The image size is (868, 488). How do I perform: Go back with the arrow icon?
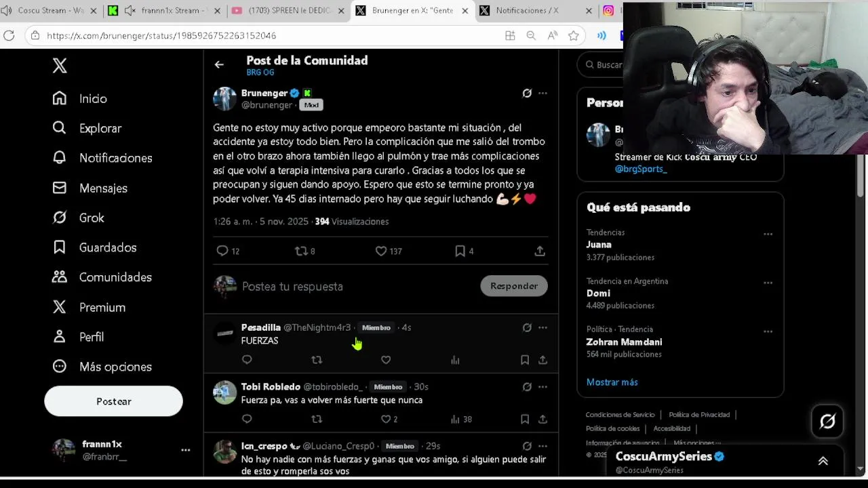coord(218,64)
